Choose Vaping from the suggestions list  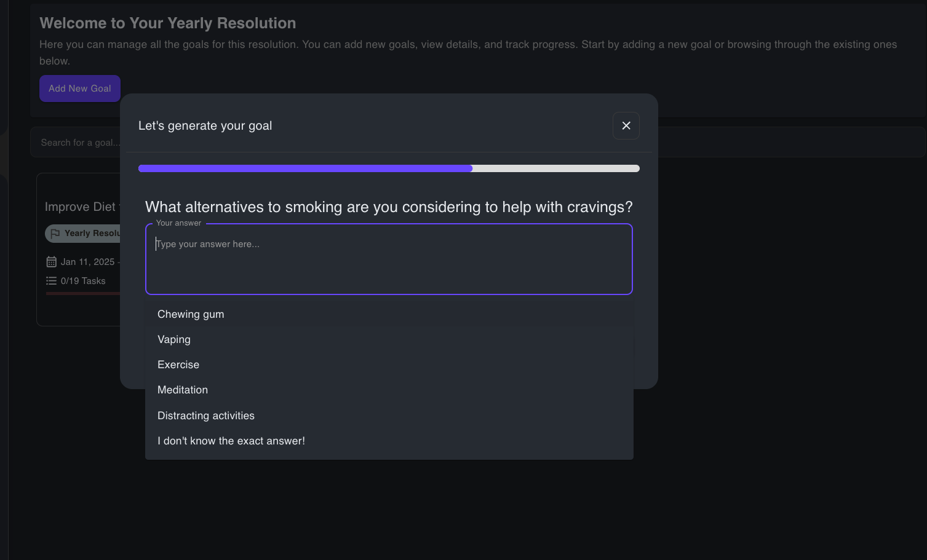pyautogui.click(x=174, y=339)
